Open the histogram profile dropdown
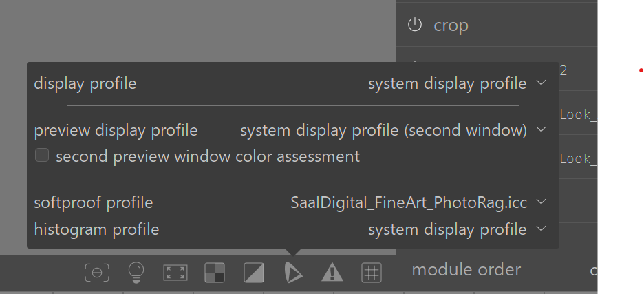 point(457,229)
